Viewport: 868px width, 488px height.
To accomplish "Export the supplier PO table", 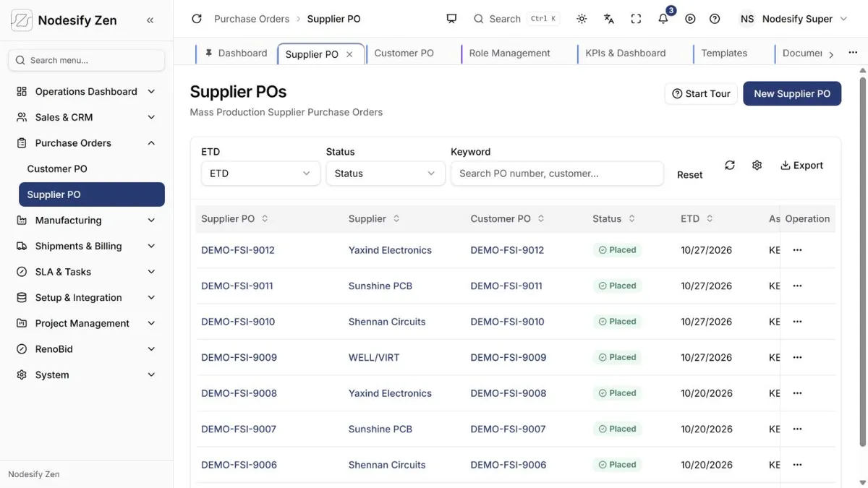I will tap(801, 166).
